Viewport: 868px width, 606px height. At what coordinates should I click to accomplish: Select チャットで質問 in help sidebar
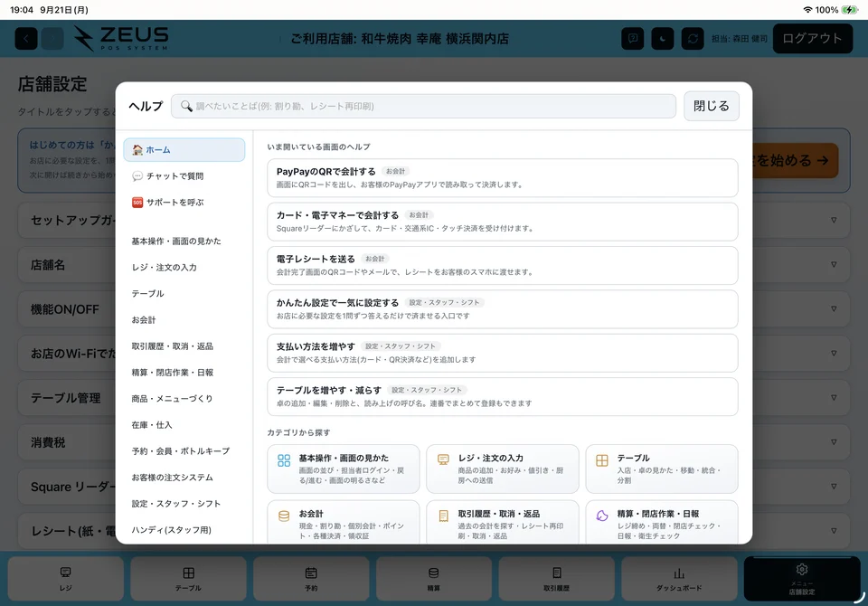[x=184, y=176]
